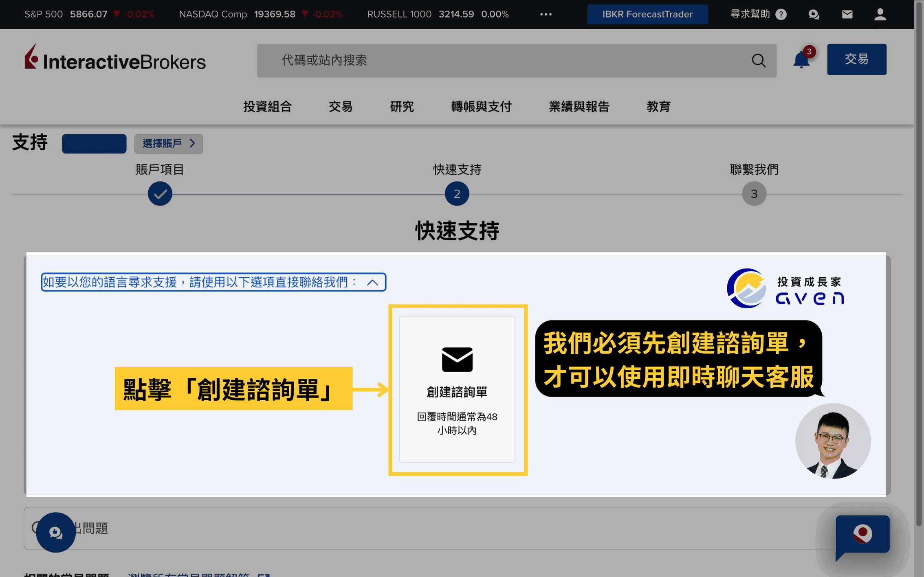Click completed checkmark step 賬戶項目
Screen dimensions: 924x577
point(160,193)
